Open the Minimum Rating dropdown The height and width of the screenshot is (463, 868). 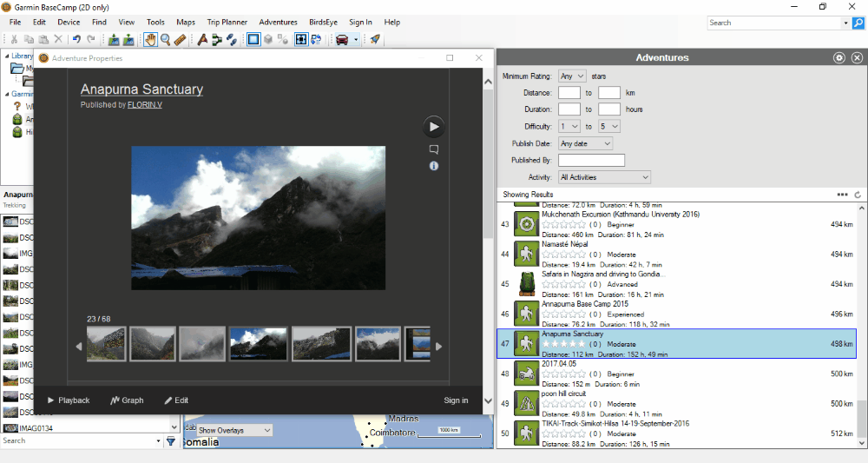572,76
